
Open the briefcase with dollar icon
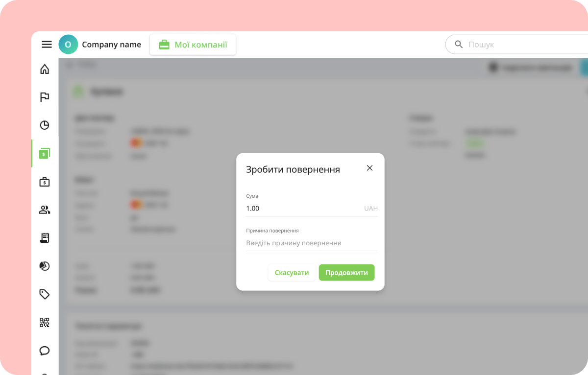point(45,182)
